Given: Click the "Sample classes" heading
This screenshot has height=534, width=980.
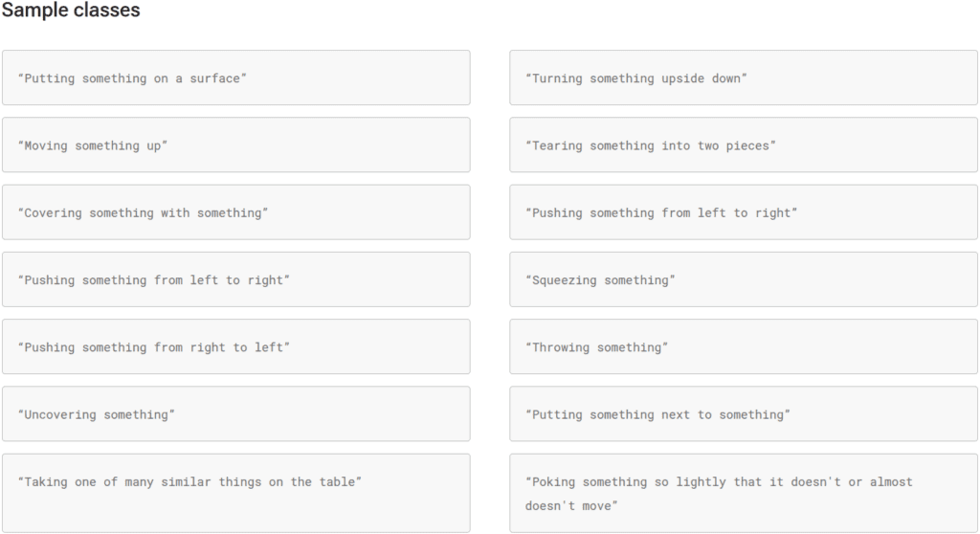Looking at the screenshot, I should (71, 11).
